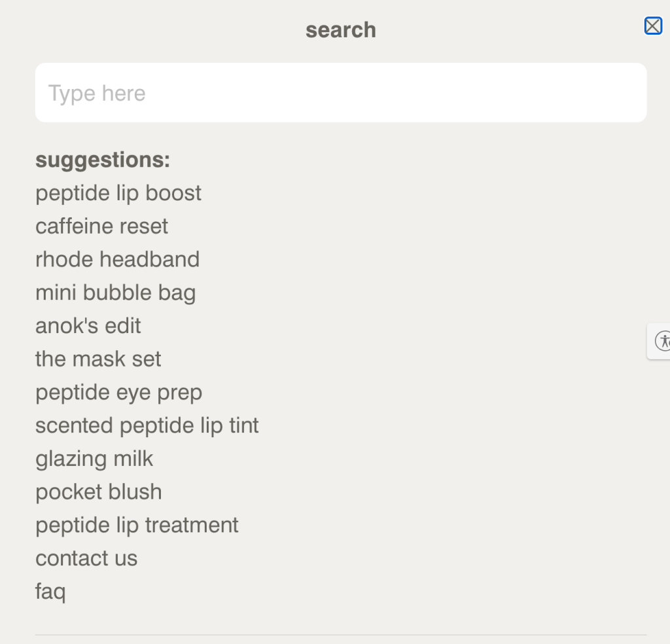Go to the 'contact us' link

coord(86,558)
